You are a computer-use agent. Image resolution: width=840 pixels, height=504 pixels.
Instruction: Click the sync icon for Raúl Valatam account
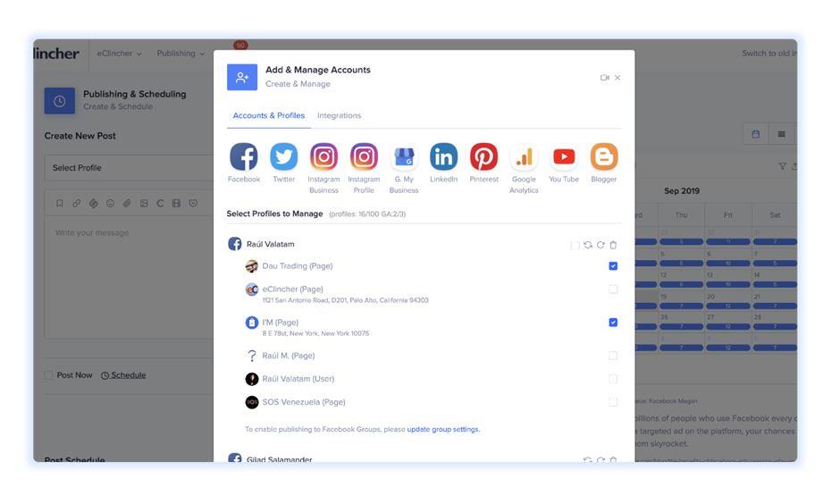(588, 245)
